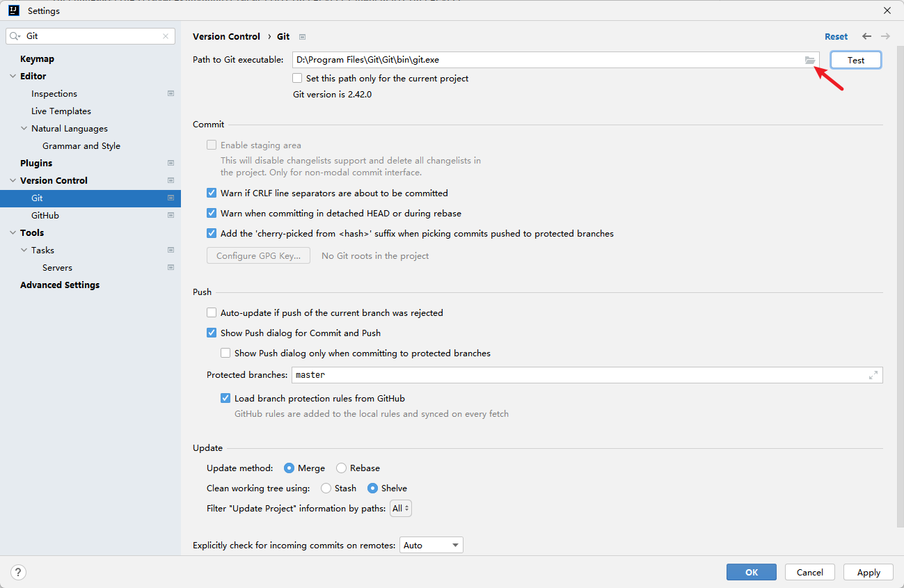Viewport: 904px width, 588px height.
Task: Enable Show Push dialog only for protected branches
Action: click(x=225, y=353)
